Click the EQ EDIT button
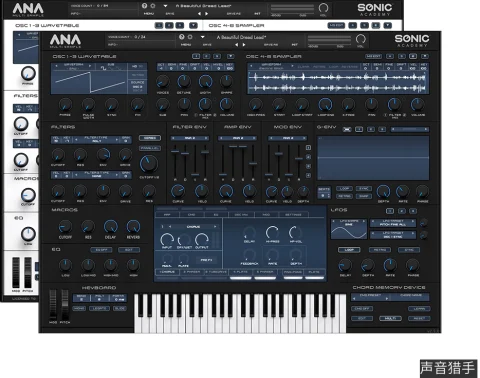480x378 pixels. click(129, 250)
